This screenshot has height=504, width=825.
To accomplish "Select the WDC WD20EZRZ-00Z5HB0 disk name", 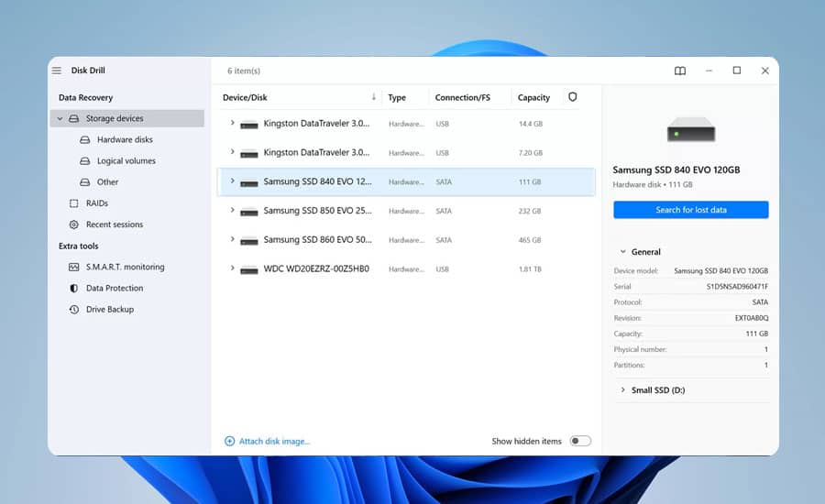I will point(316,268).
